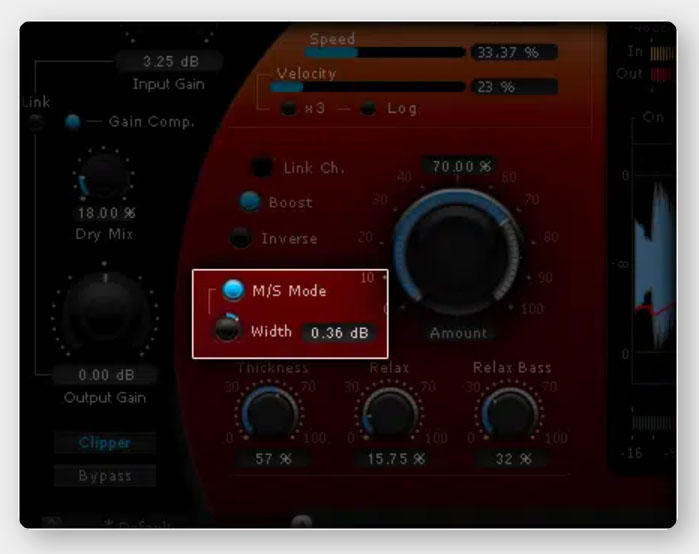Click the Bypass button

pyautogui.click(x=105, y=476)
